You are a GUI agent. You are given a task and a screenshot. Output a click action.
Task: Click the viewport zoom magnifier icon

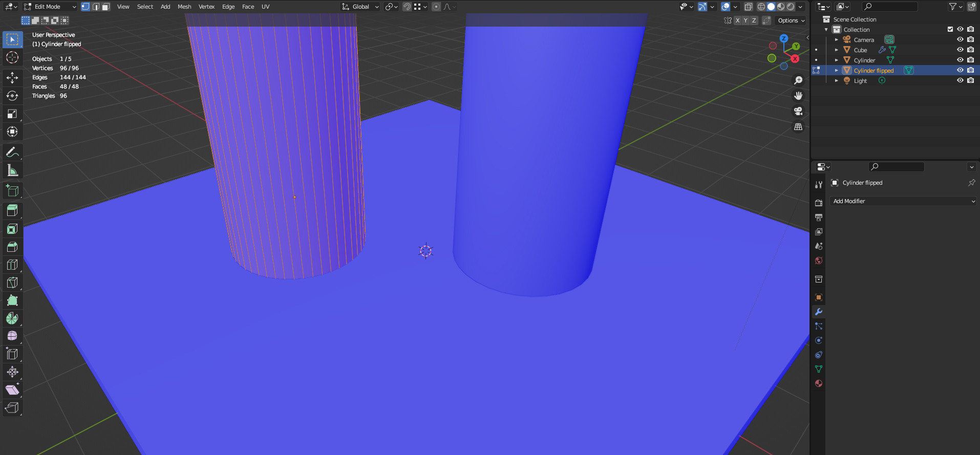798,80
